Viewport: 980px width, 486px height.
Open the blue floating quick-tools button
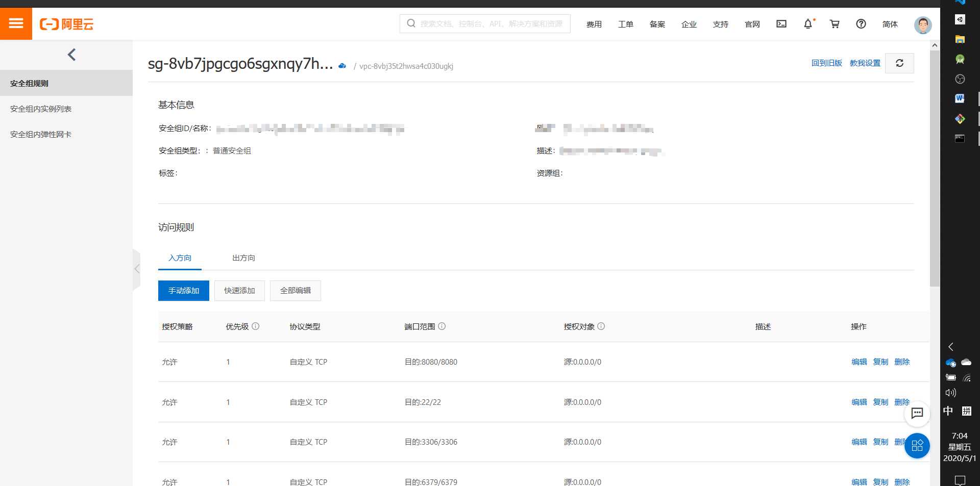click(x=917, y=446)
